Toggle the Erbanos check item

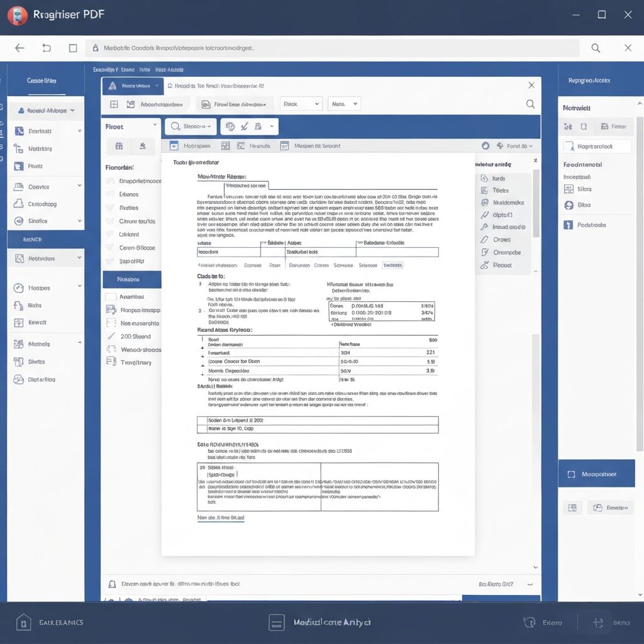click(111, 194)
